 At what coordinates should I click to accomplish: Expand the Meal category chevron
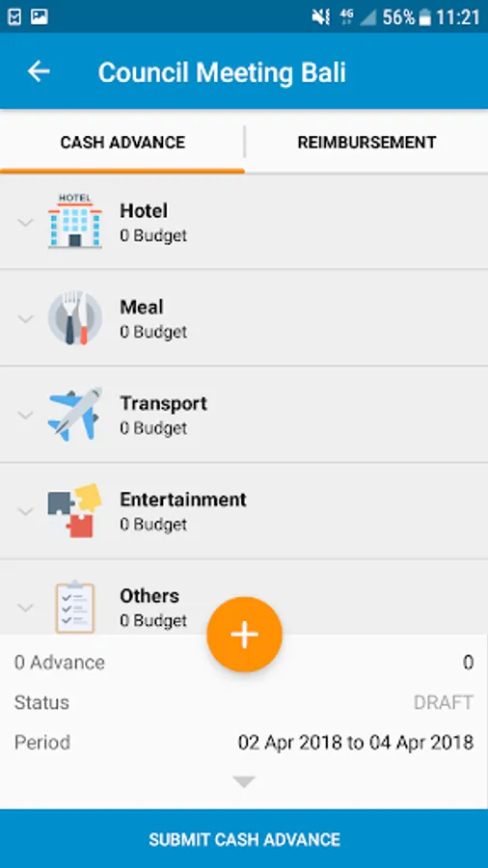click(x=25, y=319)
